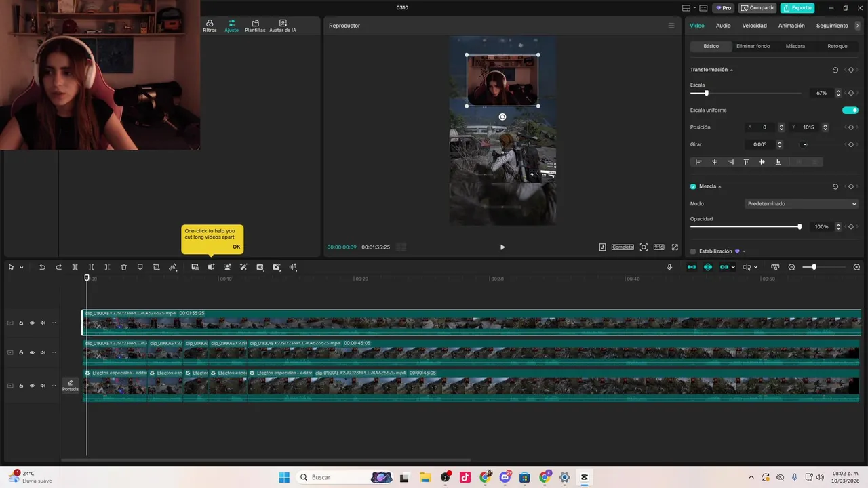Enable the Estabilización checkbox

pyautogui.click(x=693, y=251)
